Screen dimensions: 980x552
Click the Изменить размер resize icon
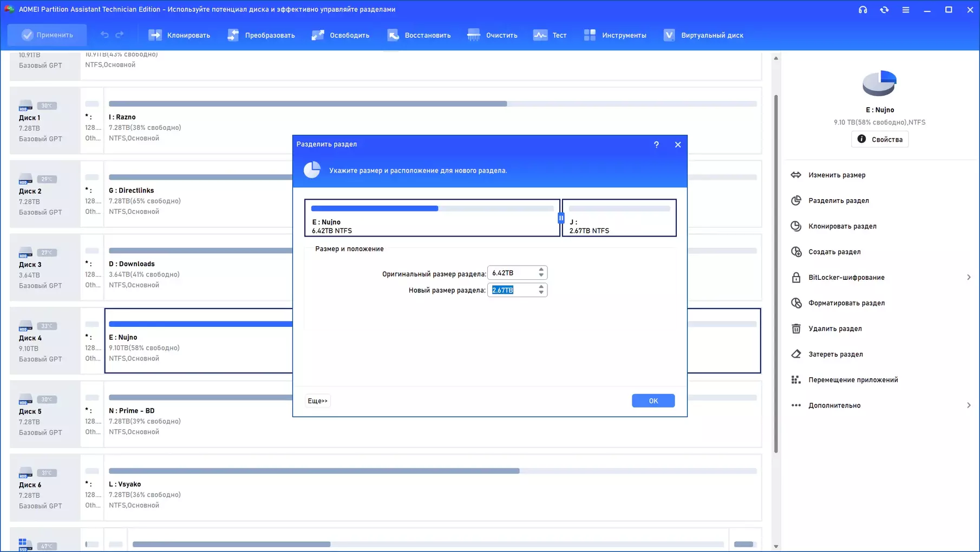point(796,175)
